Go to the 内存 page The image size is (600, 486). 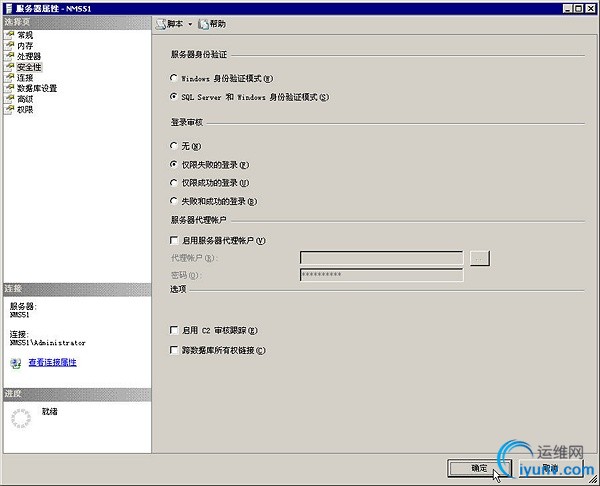pyautogui.click(x=25, y=46)
